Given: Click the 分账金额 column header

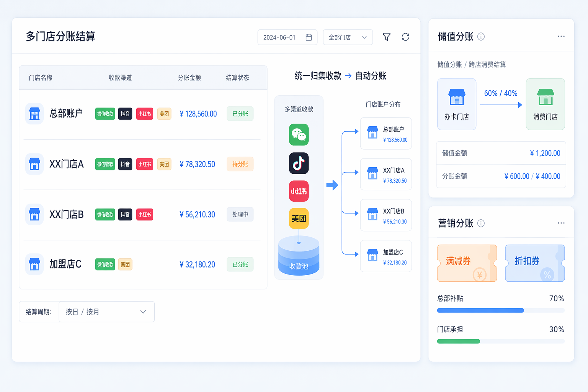Looking at the screenshot, I should pyautogui.click(x=189, y=78).
